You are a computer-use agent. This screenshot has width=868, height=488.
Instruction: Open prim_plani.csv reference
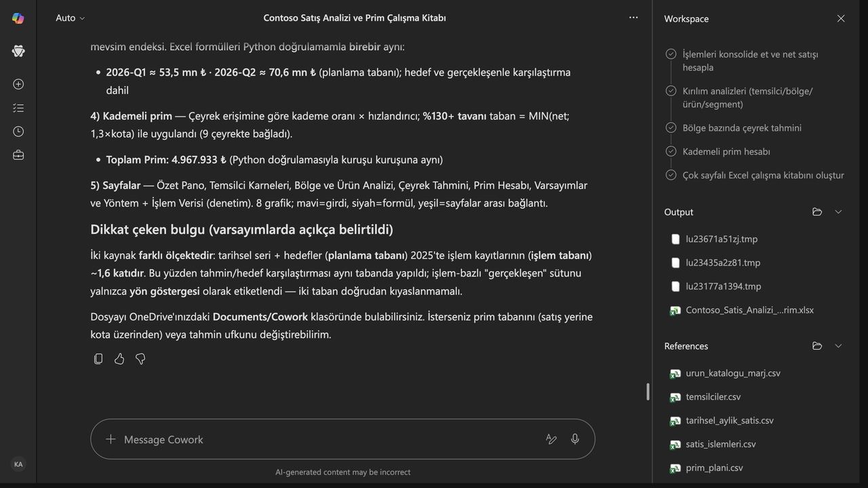tap(714, 468)
